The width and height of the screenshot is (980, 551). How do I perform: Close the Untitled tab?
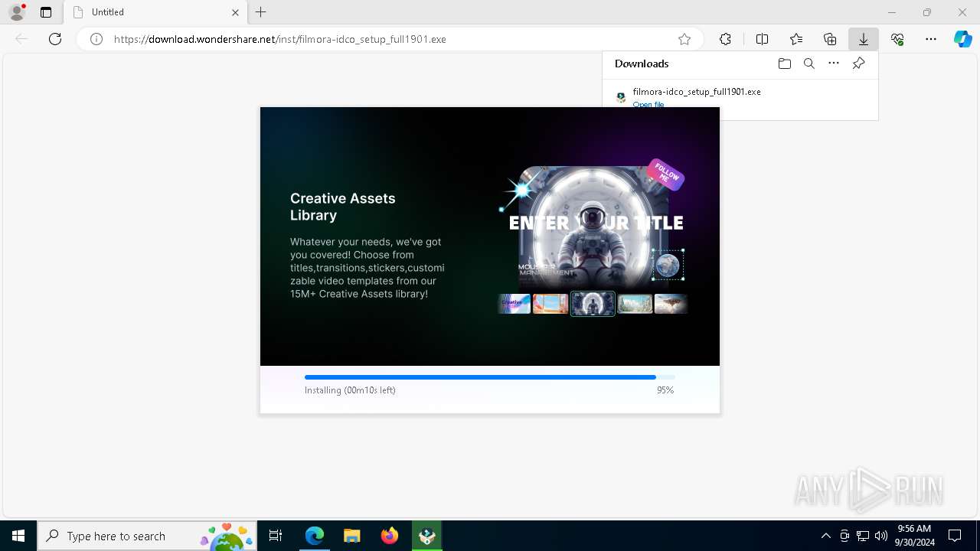236,12
